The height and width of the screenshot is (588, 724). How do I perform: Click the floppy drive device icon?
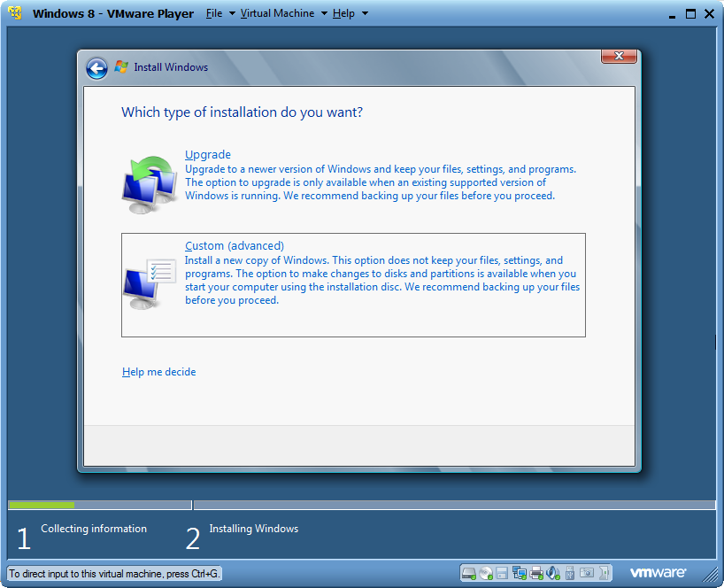[502, 573]
